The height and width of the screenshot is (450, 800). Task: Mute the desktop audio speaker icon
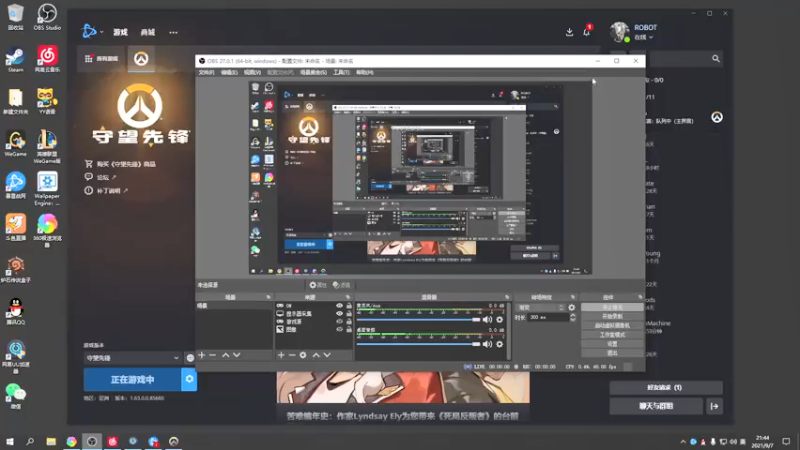point(487,344)
